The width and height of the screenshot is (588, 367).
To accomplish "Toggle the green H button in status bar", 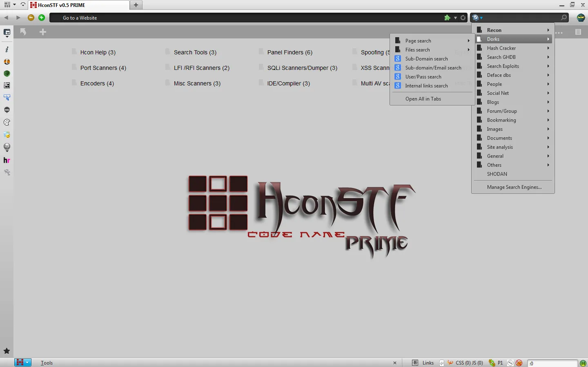I will pos(583,363).
